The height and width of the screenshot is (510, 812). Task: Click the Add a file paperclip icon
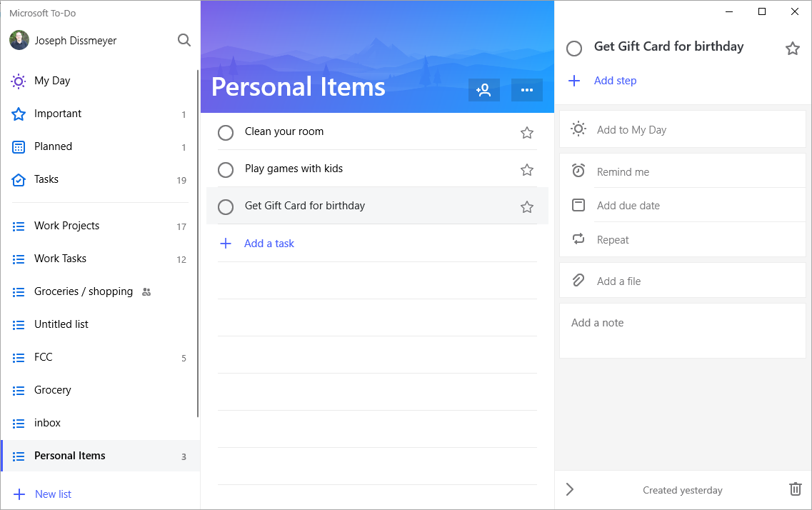point(578,281)
